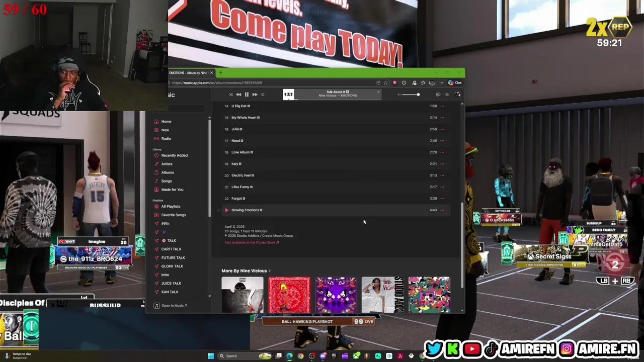644x362 pixels.
Task: Expand More By Nine Vicious section
Action: coord(246,271)
